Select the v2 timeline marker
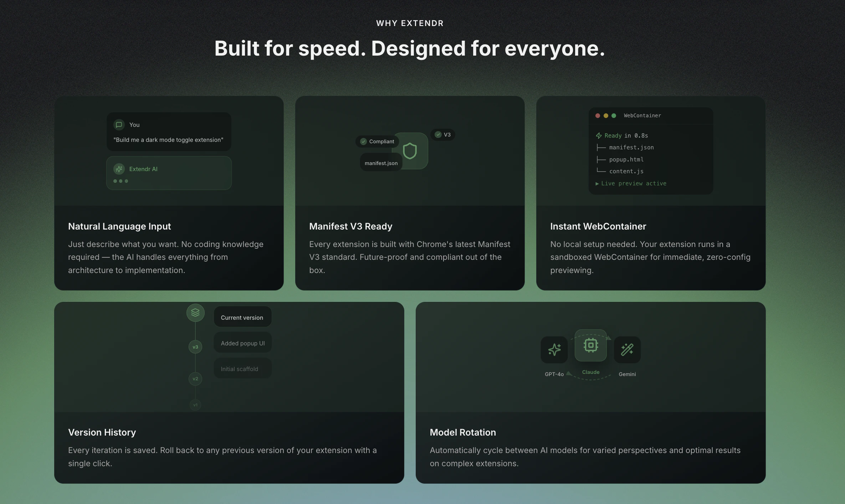The image size is (845, 504). tap(195, 379)
